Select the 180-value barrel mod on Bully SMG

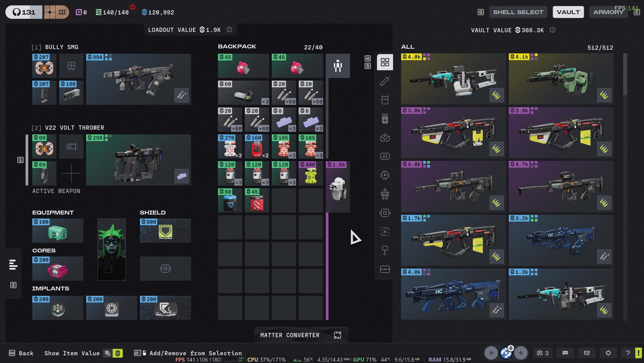tap(71, 93)
